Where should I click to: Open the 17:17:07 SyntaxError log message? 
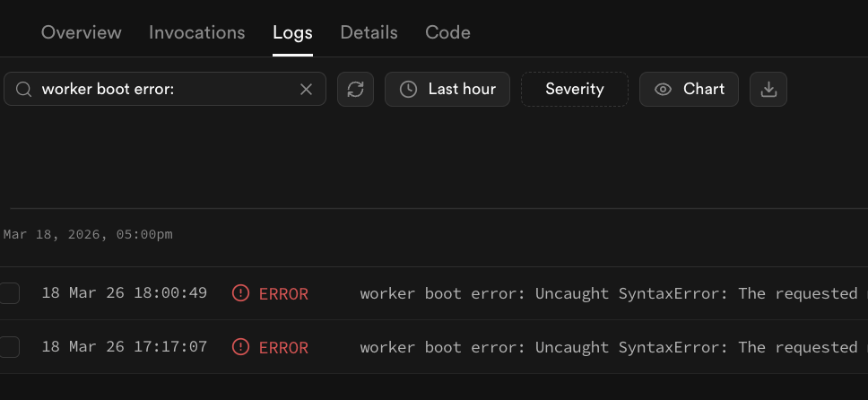[610, 347]
